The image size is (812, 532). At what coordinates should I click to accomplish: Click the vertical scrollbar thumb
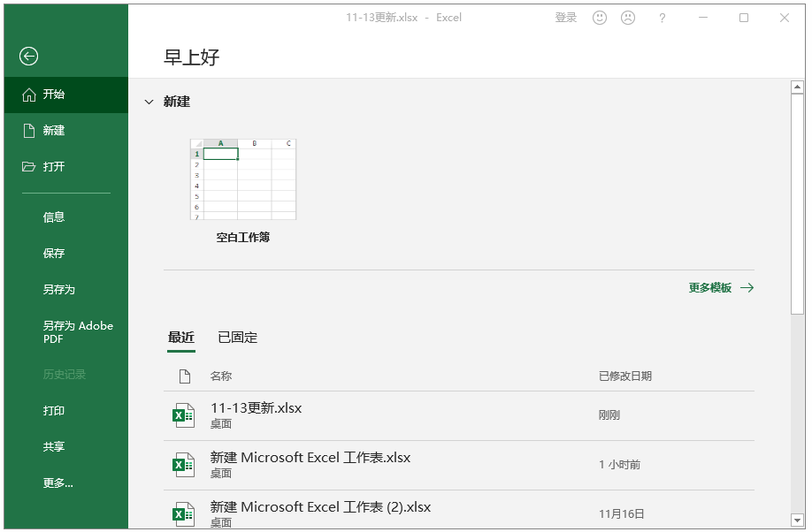pyautogui.click(x=798, y=204)
